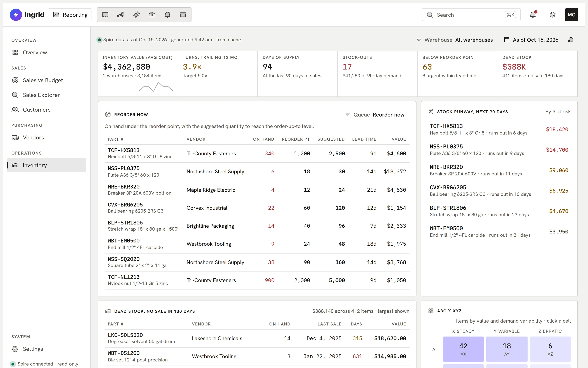
Task: Open Vendors in the sidebar
Action: click(47, 138)
